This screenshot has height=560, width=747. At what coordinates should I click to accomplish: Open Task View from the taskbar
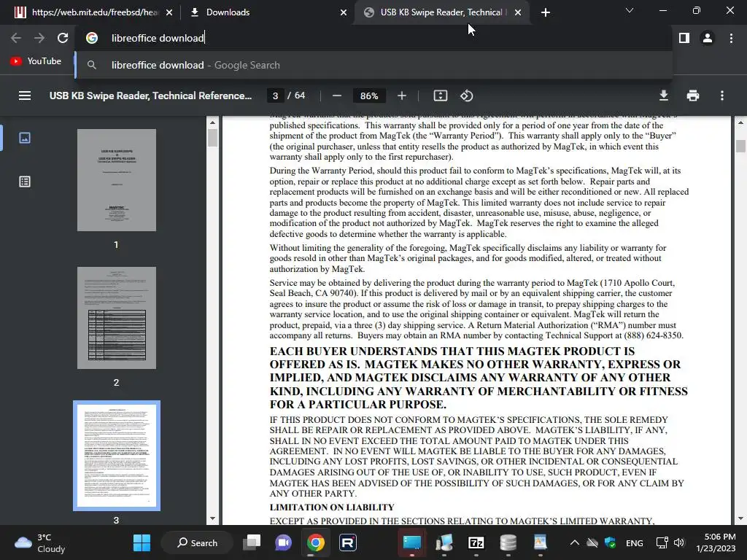click(252, 542)
